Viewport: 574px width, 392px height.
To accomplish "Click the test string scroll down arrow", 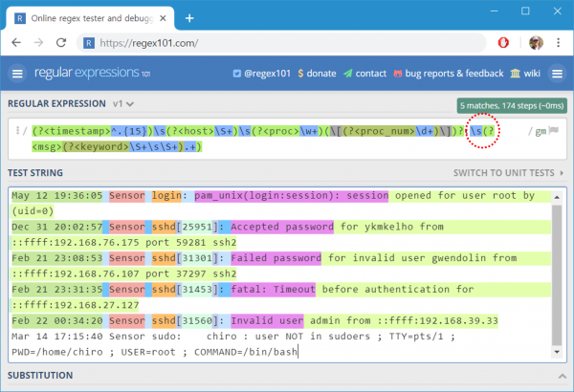I will coord(557,352).
